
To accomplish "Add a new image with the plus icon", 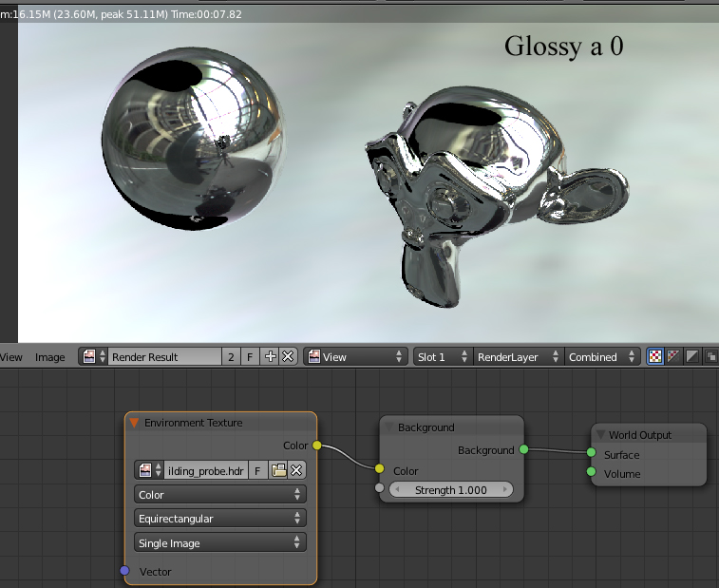I will [270, 356].
